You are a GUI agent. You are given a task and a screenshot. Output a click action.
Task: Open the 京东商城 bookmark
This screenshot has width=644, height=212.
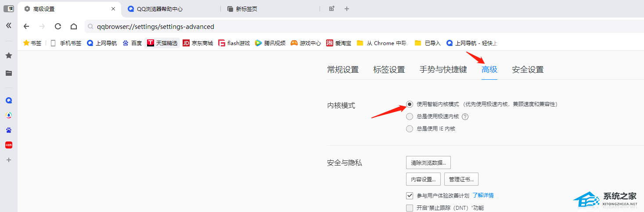[x=198, y=43]
